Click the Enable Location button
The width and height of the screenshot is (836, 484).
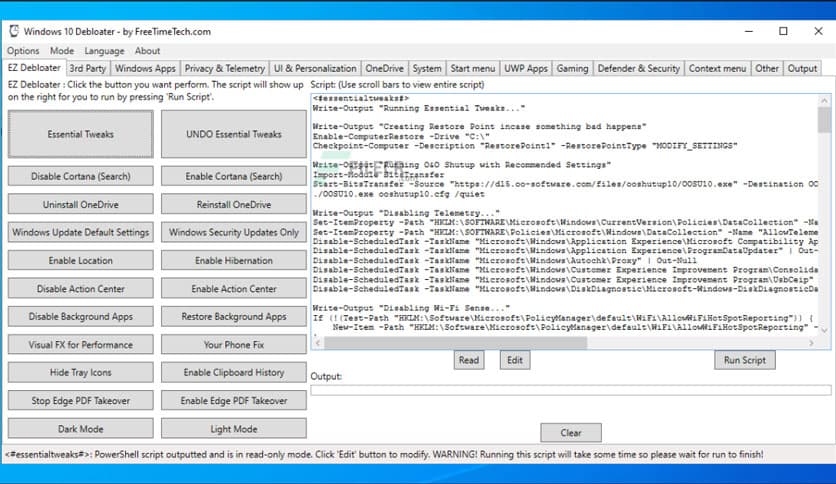tap(81, 260)
